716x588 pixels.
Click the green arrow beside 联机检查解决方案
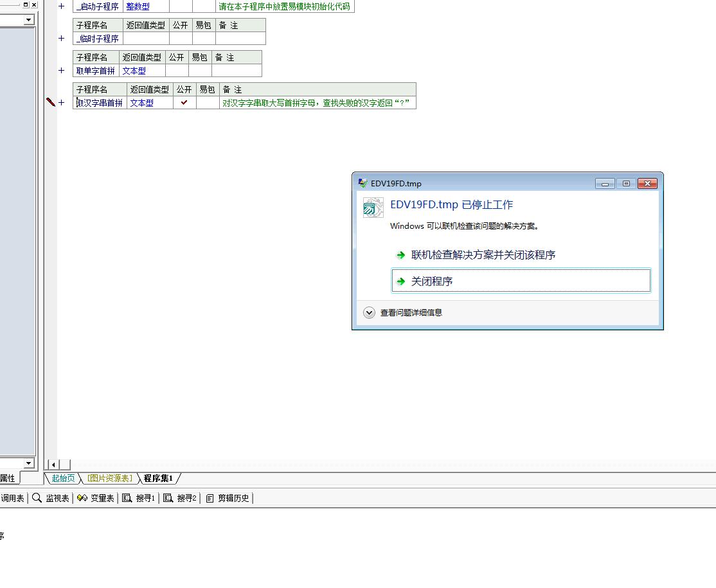[401, 255]
